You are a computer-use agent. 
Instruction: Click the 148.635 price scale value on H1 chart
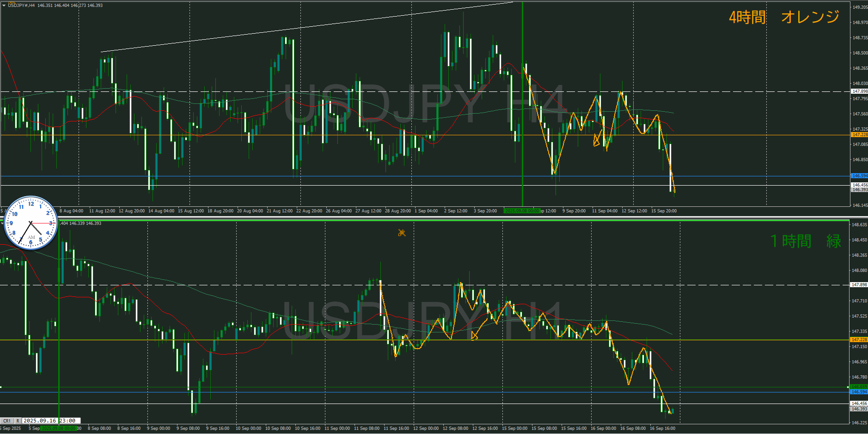coord(860,225)
